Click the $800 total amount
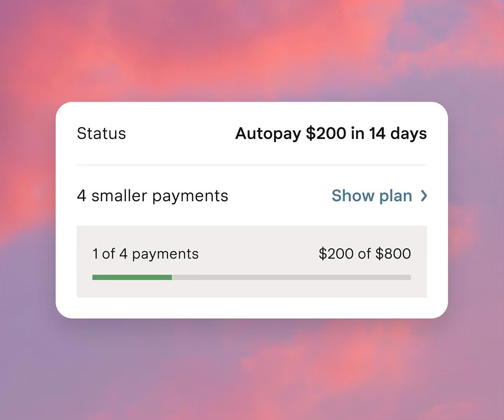 pyautogui.click(x=393, y=254)
